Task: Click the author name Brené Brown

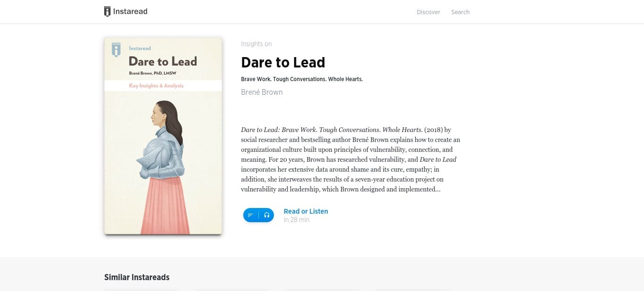Action: click(262, 92)
